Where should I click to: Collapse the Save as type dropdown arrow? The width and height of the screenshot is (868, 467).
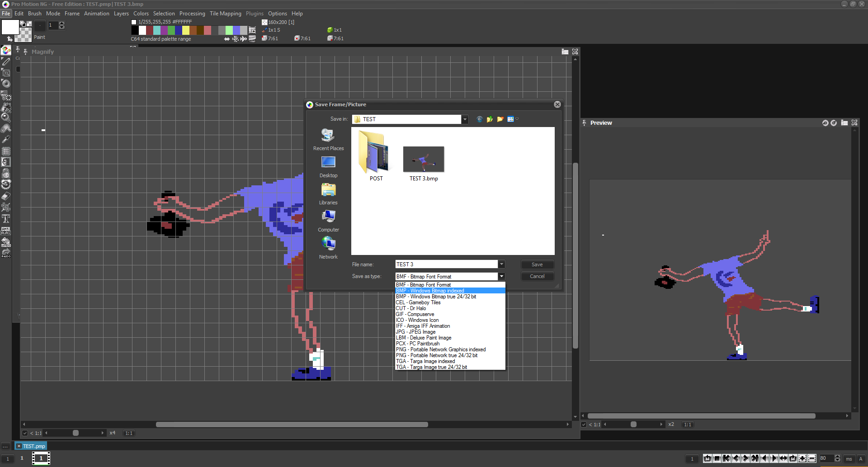click(501, 276)
